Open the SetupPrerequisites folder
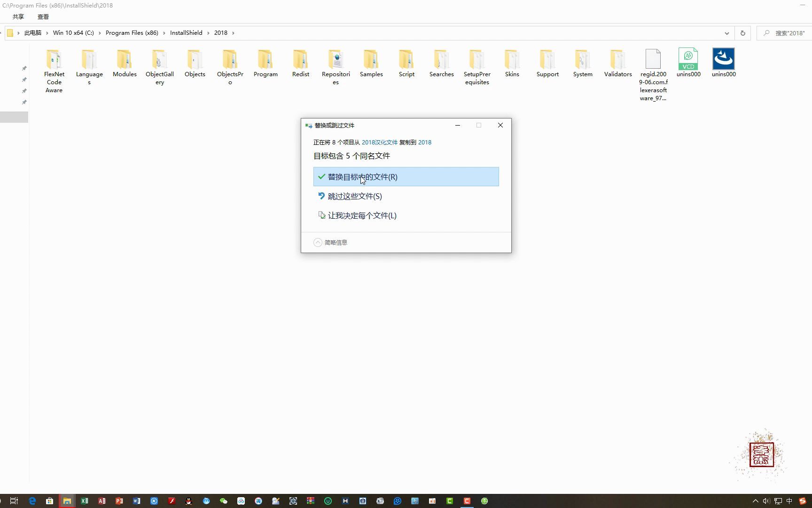812x508 pixels. [477, 67]
